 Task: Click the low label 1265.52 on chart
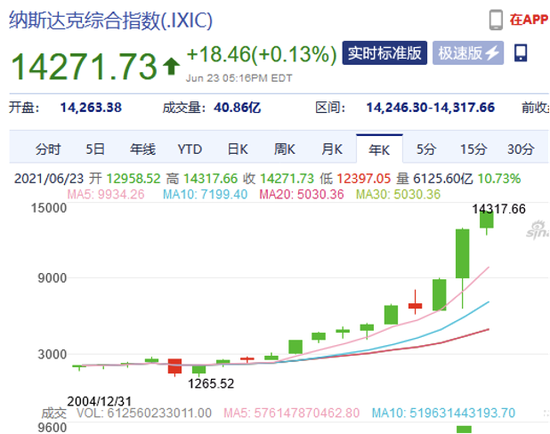(x=211, y=383)
